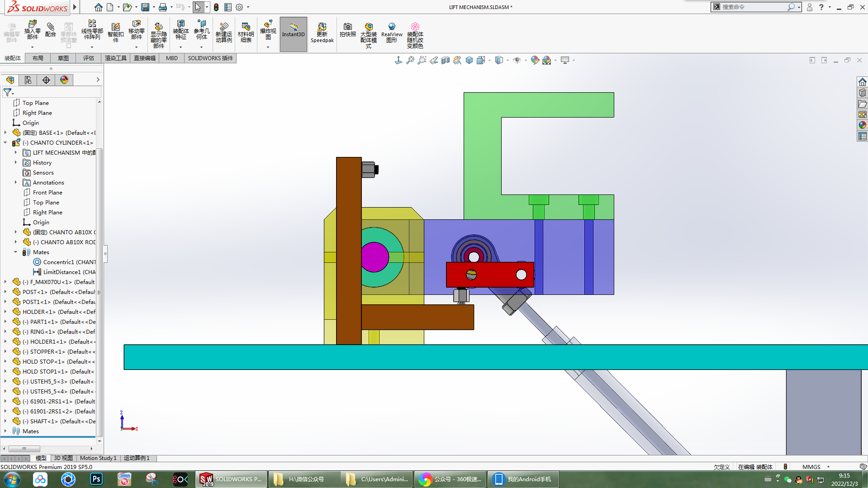The image size is (868, 488).
Task: Open DisplayManager colored ball tab
Action: click(64, 80)
